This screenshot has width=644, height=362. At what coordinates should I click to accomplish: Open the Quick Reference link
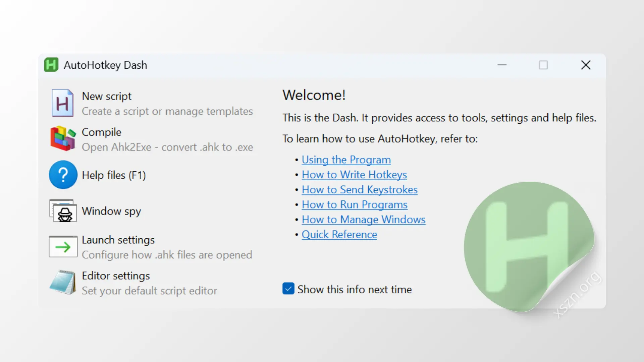tap(339, 235)
